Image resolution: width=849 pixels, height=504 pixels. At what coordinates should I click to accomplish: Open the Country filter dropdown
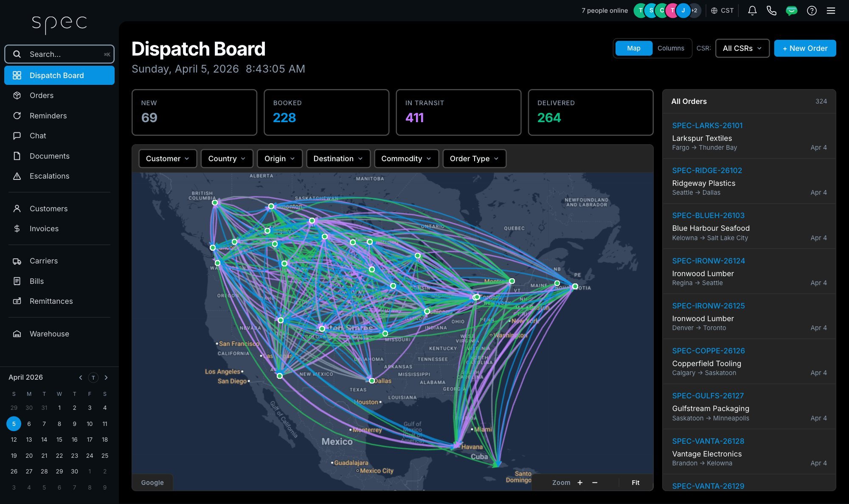pyautogui.click(x=227, y=159)
